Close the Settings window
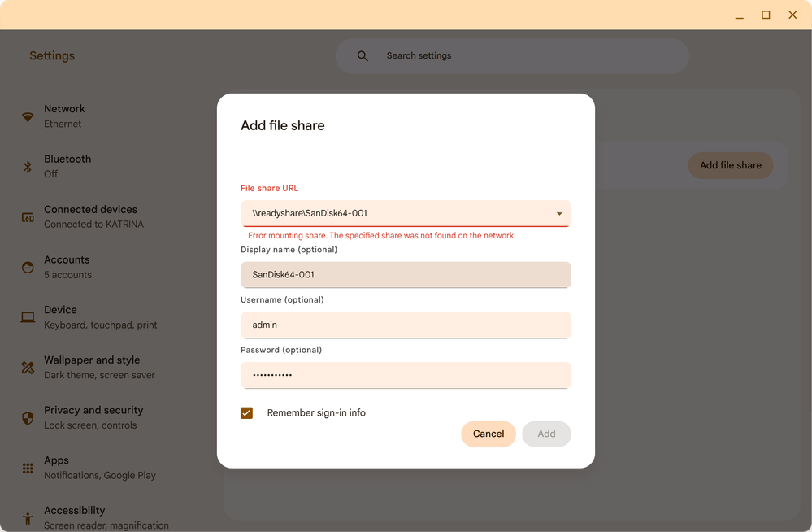Image resolution: width=812 pixels, height=532 pixels. click(x=792, y=15)
